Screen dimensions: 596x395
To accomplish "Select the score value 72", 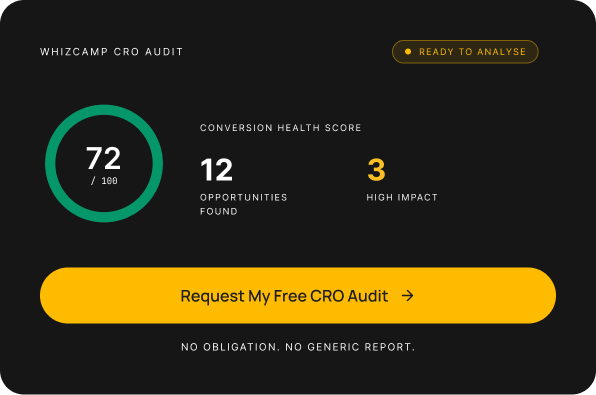I will (x=103, y=158).
